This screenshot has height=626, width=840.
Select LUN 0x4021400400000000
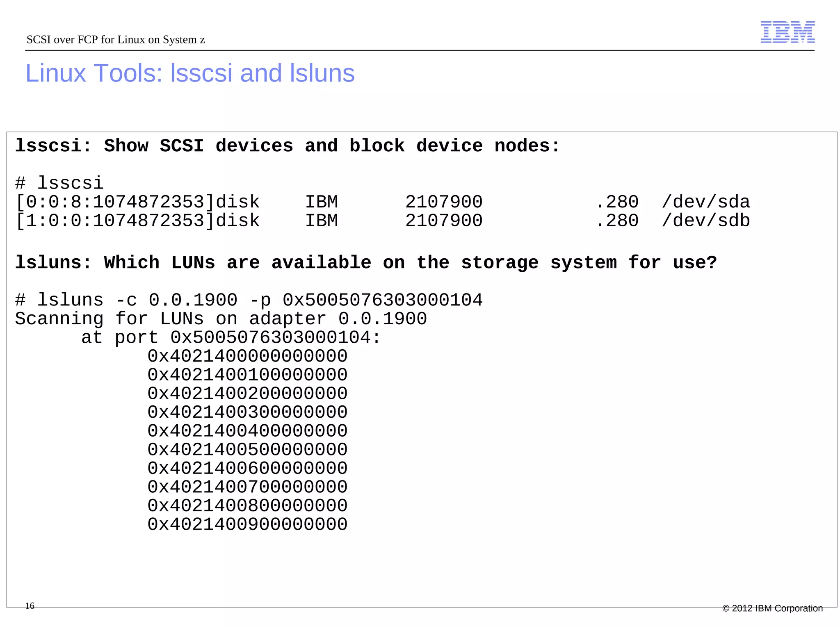coord(248,431)
